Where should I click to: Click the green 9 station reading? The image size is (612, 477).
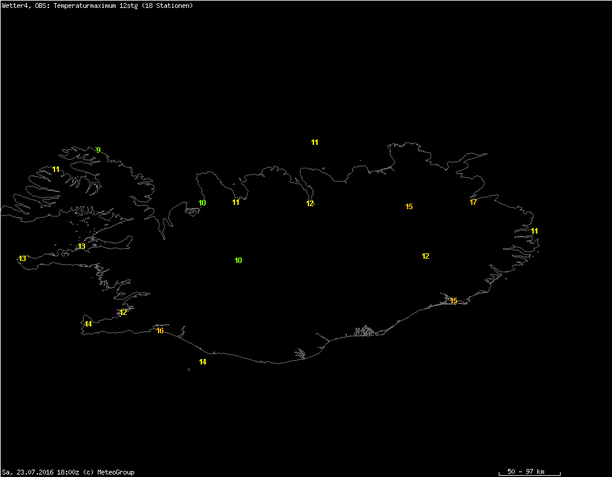(x=98, y=151)
